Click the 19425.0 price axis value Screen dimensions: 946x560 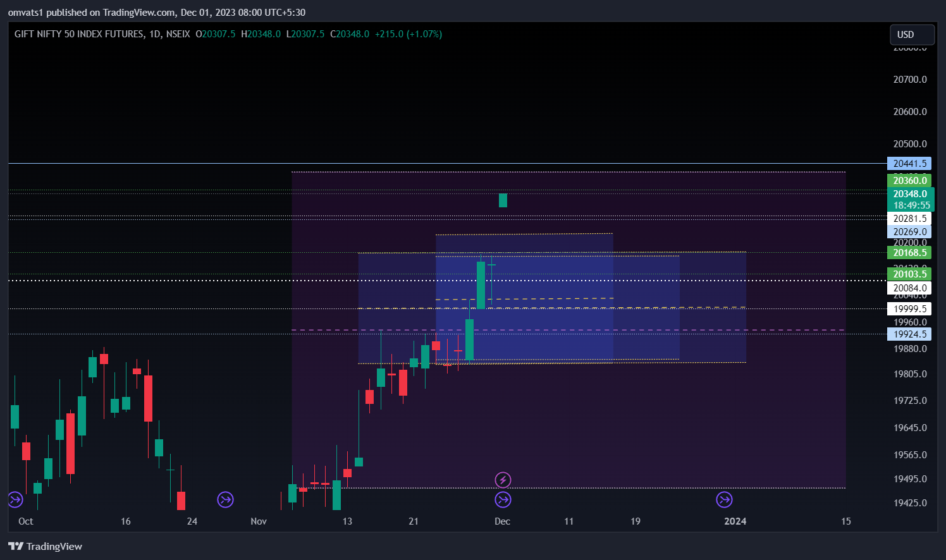pyautogui.click(x=910, y=503)
